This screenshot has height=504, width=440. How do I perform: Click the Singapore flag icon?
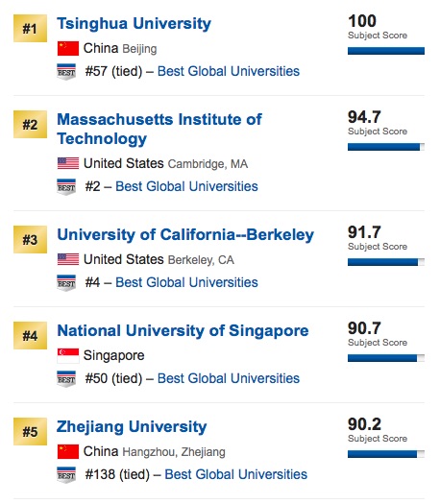tap(68, 355)
